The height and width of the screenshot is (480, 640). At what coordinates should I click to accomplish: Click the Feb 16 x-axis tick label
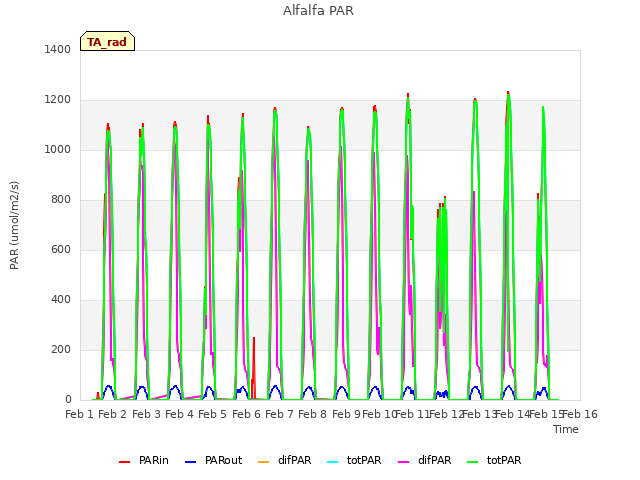[x=580, y=414]
